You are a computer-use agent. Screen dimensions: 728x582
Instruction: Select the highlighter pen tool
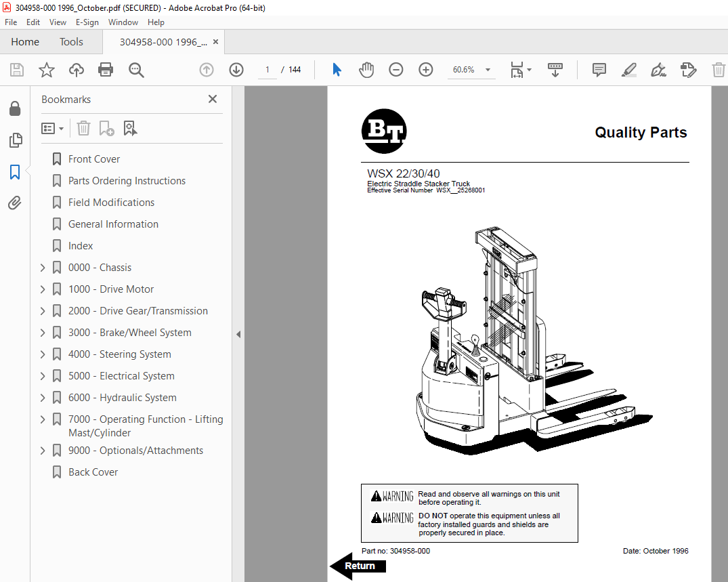coord(628,70)
